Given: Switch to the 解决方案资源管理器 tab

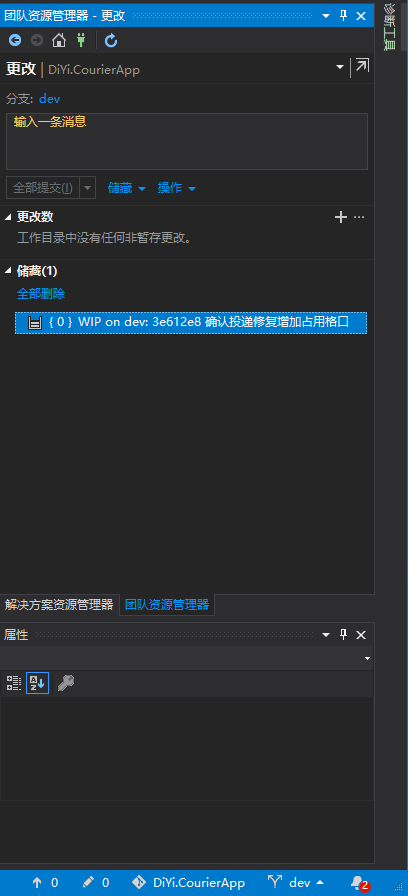Looking at the screenshot, I should tap(59, 605).
